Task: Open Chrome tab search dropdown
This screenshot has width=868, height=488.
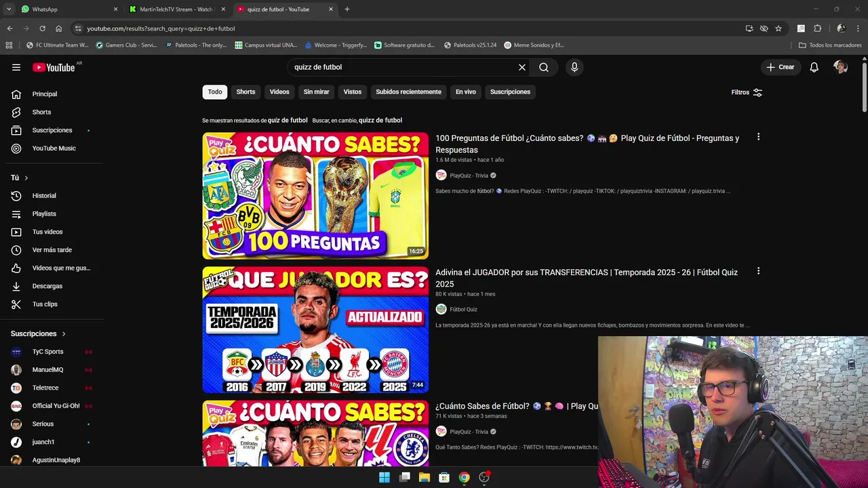Action: click(x=9, y=9)
